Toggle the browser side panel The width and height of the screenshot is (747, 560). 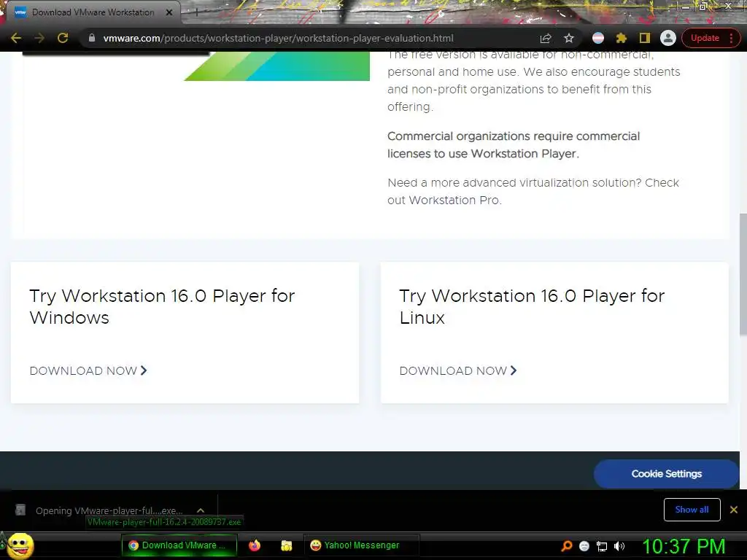645,38
